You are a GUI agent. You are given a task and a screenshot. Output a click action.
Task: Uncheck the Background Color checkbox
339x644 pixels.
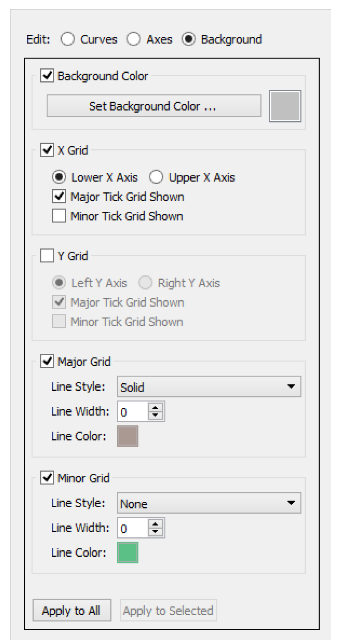pyautogui.click(x=47, y=75)
